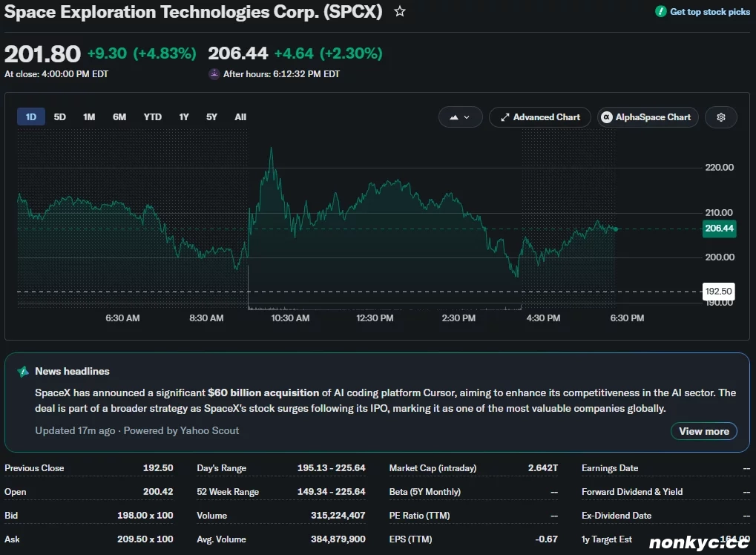Click Avg. Volume value 384,879,900

coord(338,539)
